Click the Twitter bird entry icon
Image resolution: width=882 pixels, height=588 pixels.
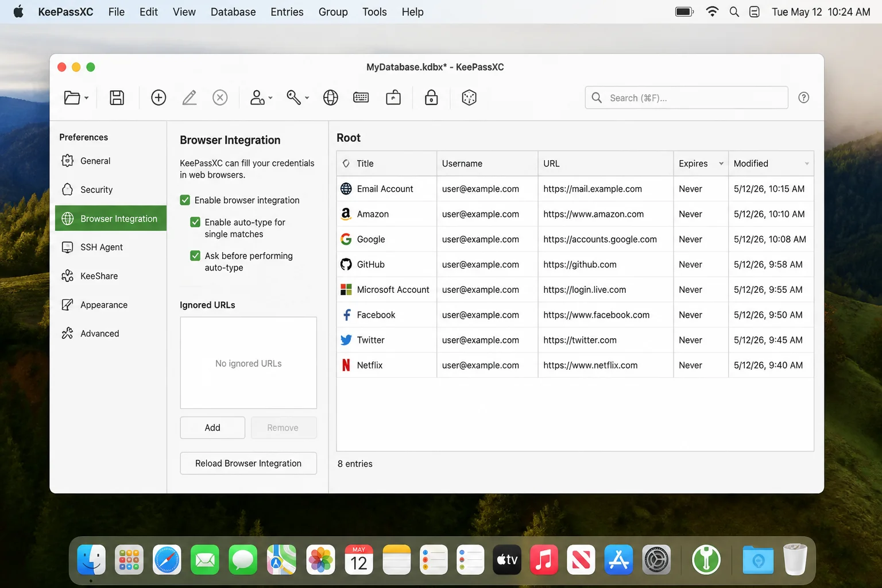tap(346, 340)
